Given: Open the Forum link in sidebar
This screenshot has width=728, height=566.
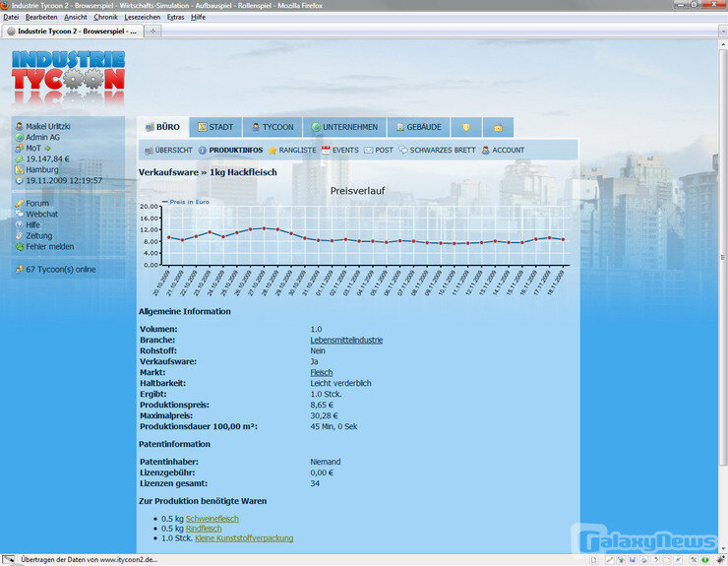Looking at the screenshot, I should tap(37, 203).
